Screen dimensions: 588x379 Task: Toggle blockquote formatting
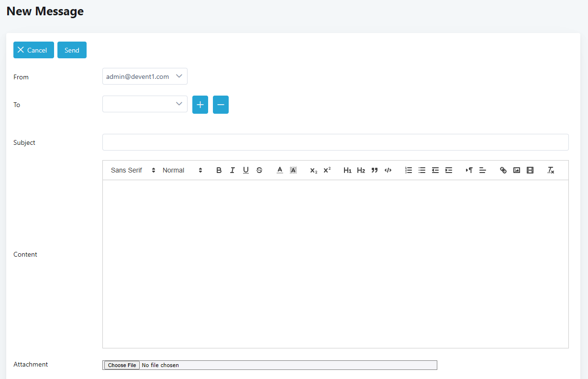375,170
